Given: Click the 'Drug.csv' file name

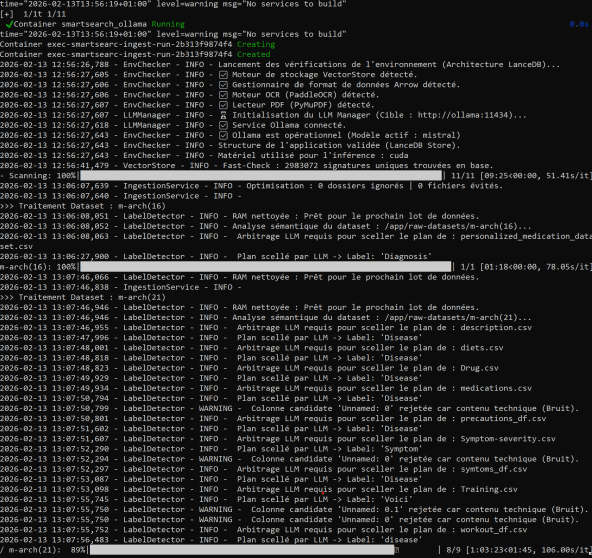Looking at the screenshot, I should [x=479, y=368].
